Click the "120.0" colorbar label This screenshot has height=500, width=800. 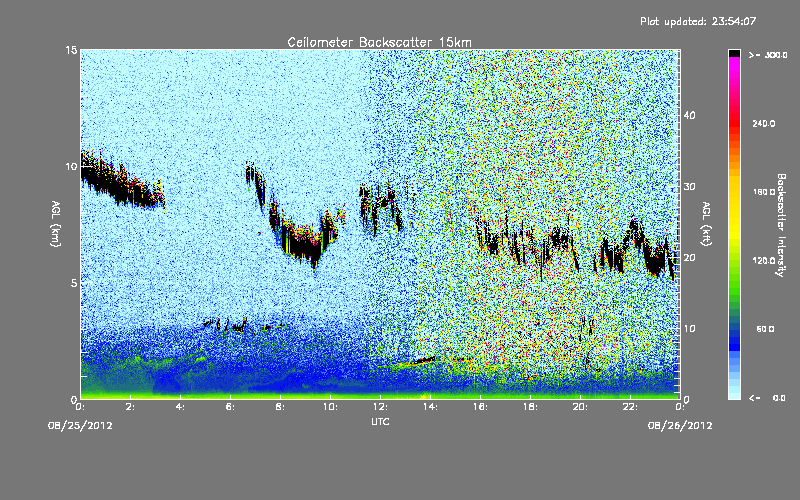coord(764,261)
